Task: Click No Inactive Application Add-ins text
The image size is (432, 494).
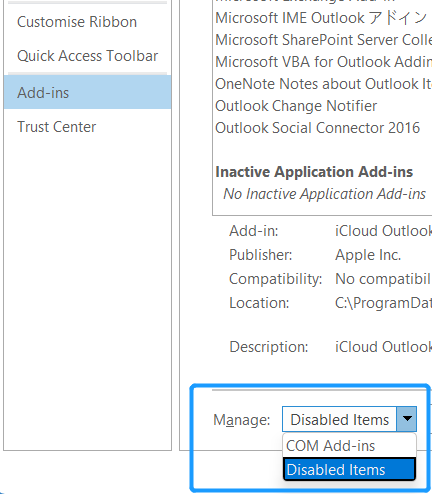Action: coord(324,194)
